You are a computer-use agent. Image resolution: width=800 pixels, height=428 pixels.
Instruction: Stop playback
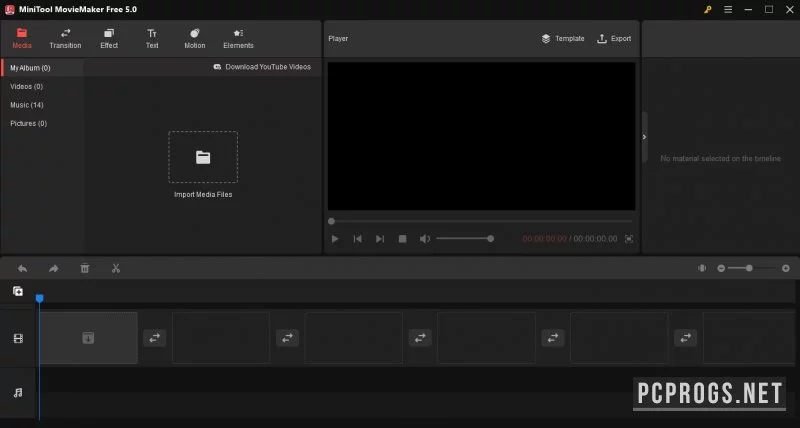pyautogui.click(x=403, y=239)
